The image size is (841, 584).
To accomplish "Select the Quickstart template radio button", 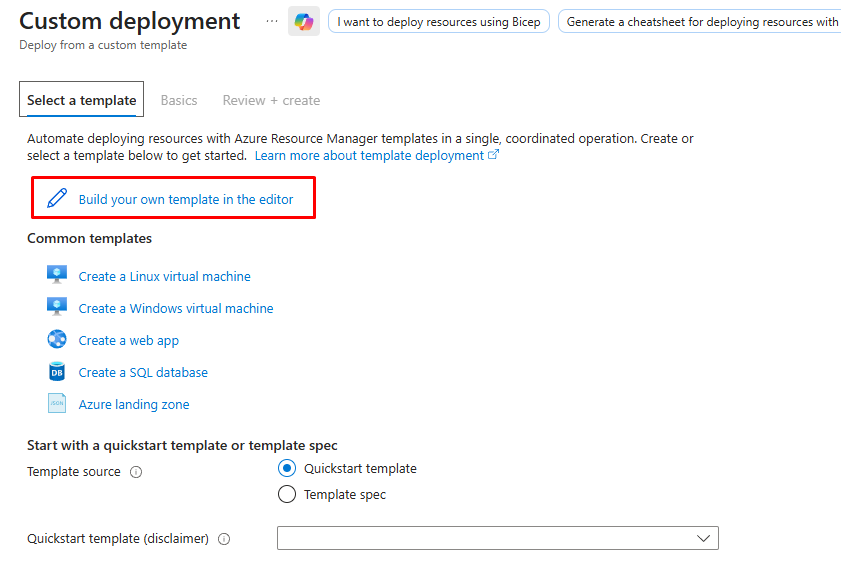I will click(x=287, y=468).
